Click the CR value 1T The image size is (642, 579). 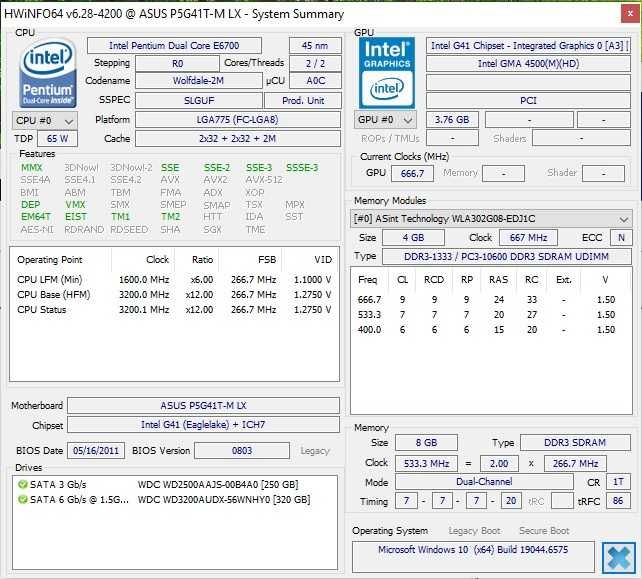pyautogui.click(x=618, y=482)
